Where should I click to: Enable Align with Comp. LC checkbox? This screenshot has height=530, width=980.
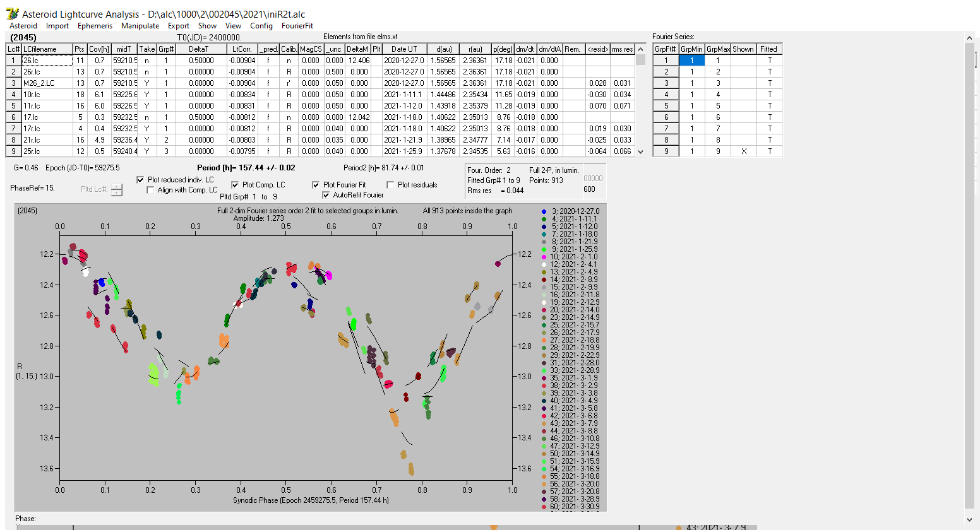pos(150,190)
